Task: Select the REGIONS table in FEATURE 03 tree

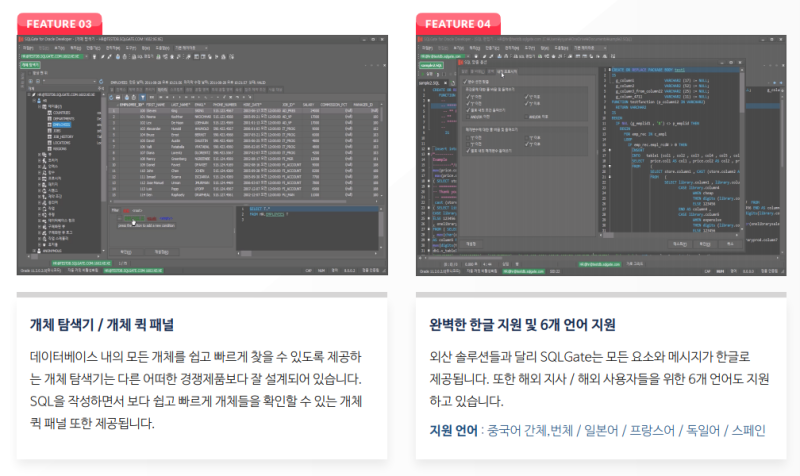Action: coord(60,148)
